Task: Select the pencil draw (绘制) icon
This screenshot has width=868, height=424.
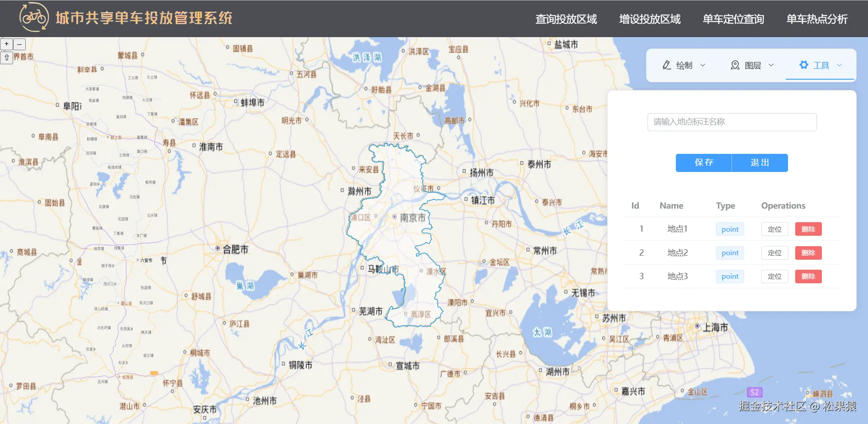Action: tap(666, 65)
